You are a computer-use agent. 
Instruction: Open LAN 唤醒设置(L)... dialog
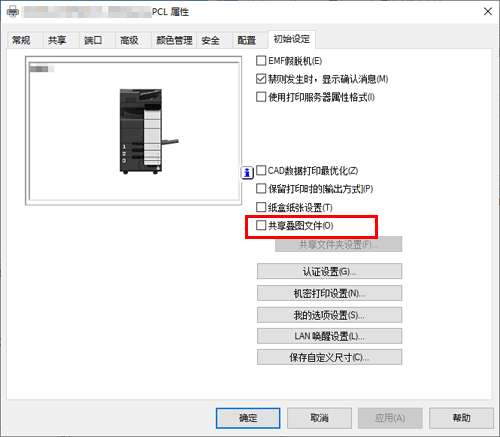click(x=329, y=336)
